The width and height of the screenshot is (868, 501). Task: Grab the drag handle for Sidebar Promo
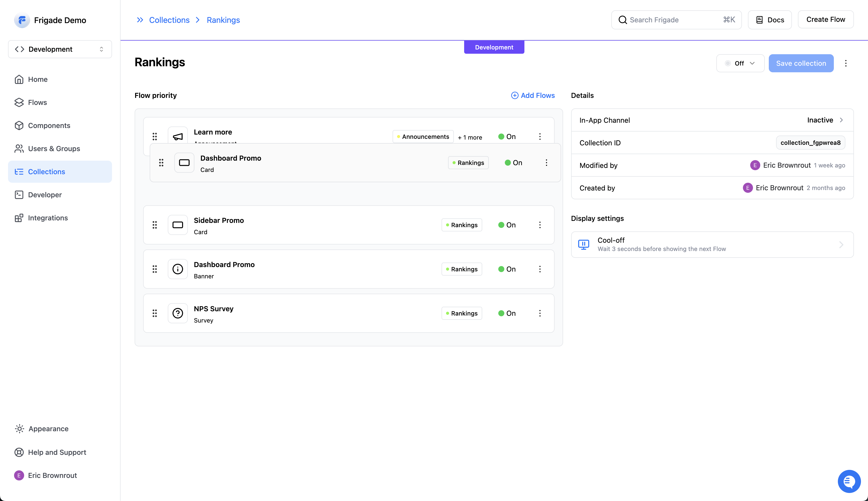pyautogui.click(x=155, y=225)
